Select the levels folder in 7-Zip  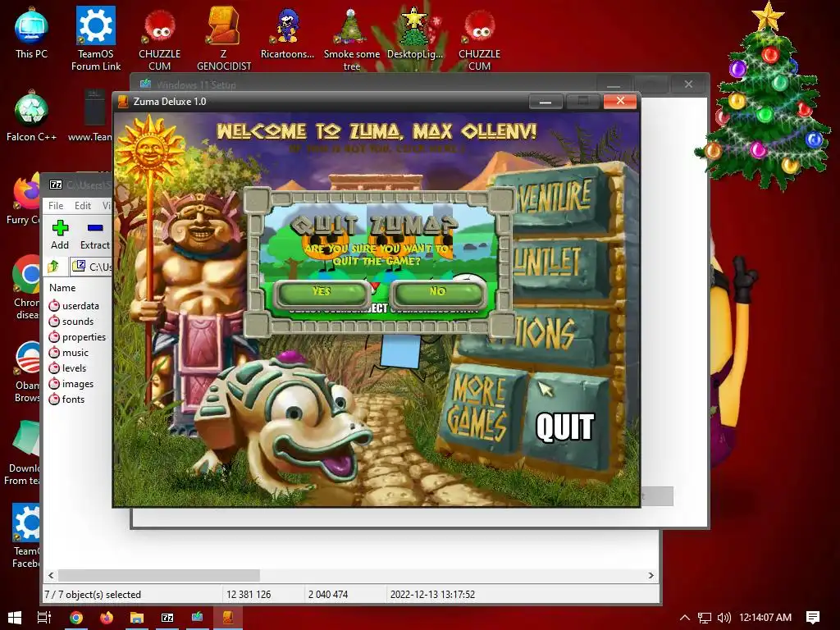click(67, 368)
